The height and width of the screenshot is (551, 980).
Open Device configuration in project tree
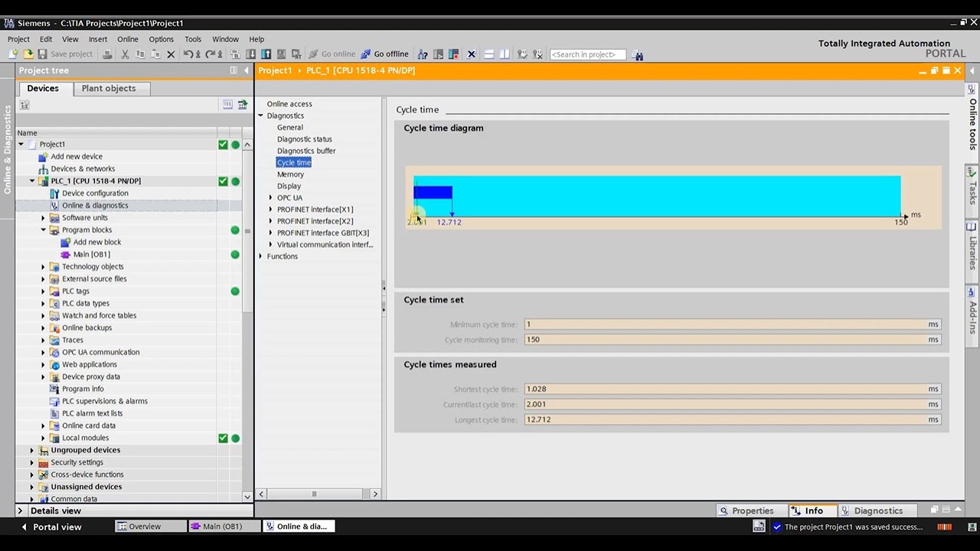(95, 194)
